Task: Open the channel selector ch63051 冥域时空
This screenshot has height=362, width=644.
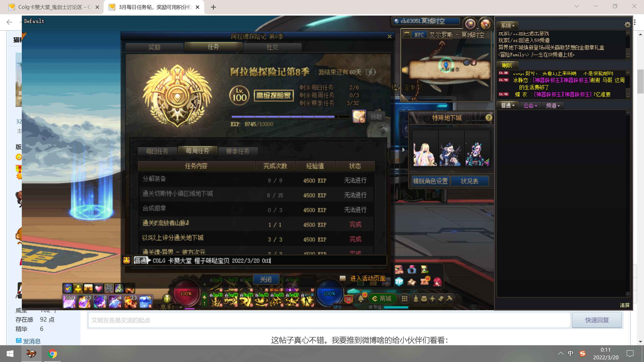Action: [426, 21]
